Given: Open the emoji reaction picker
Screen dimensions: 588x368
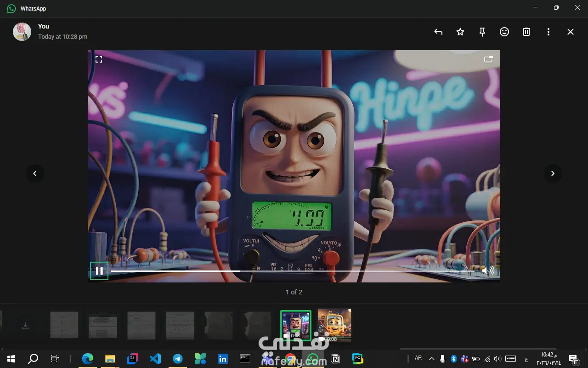Looking at the screenshot, I should pos(504,32).
